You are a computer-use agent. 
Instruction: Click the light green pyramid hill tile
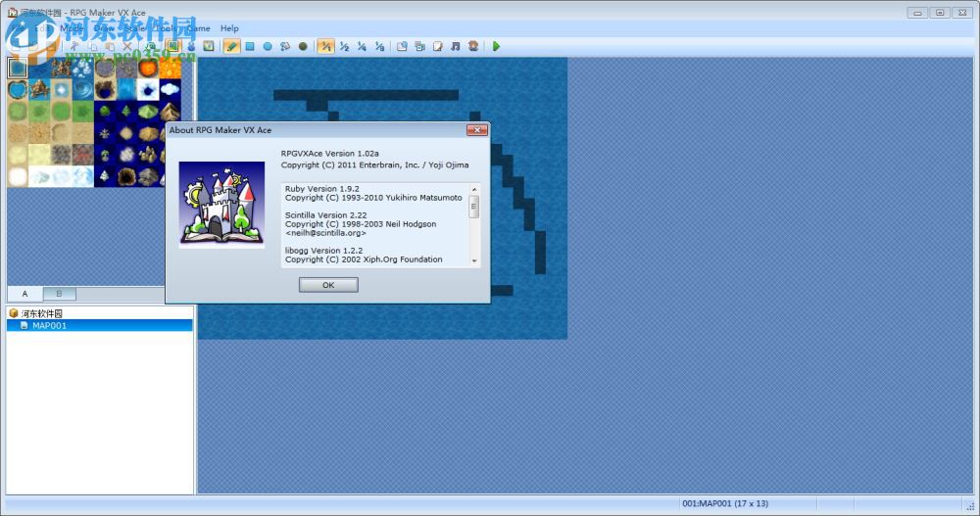click(x=148, y=112)
